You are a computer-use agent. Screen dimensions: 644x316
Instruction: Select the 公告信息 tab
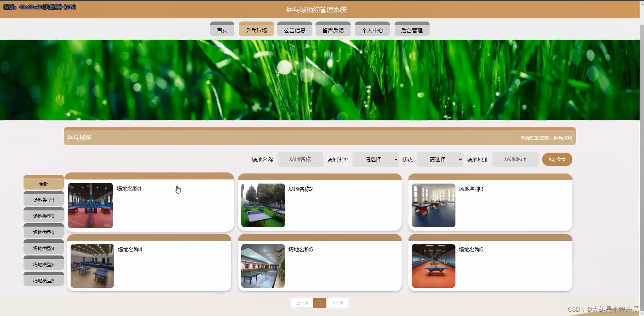(294, 29)
